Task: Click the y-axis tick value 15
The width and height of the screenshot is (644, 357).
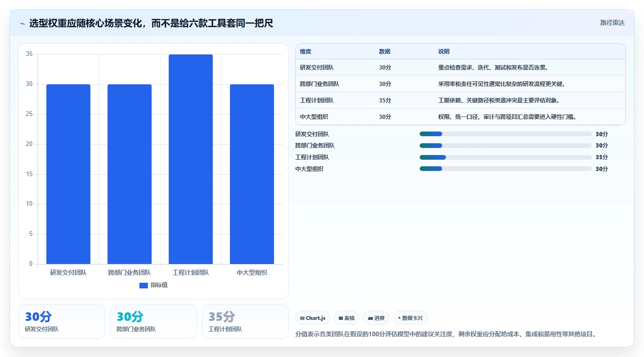Action: click(x=29, y=174)
